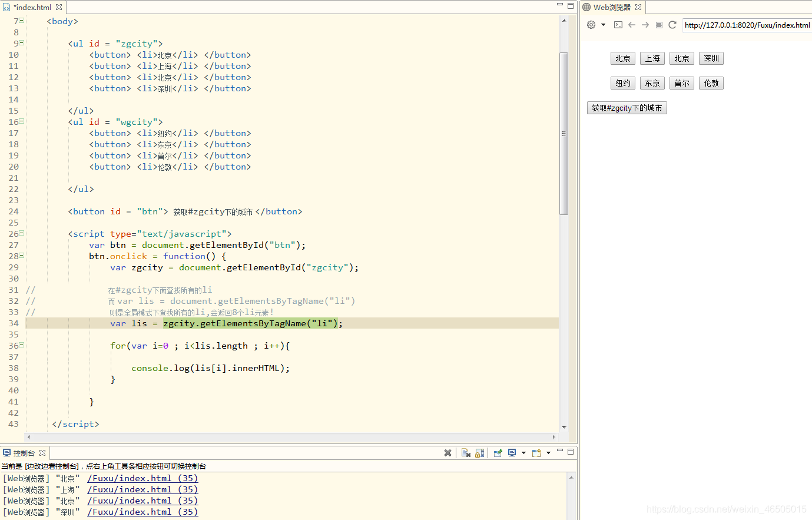Viewport: 812px width, 520px height.
Task: Close the 控制台 console tab
Action: tap(42, 453)
